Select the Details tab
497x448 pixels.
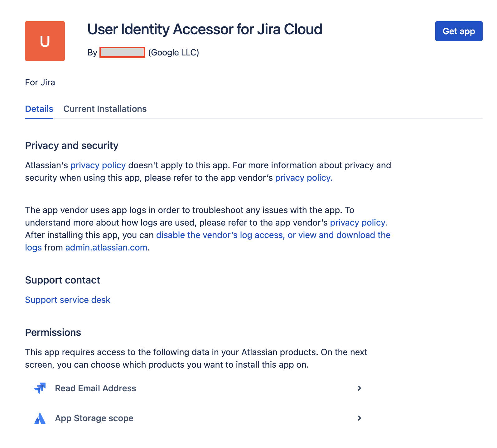coord(39,109)
